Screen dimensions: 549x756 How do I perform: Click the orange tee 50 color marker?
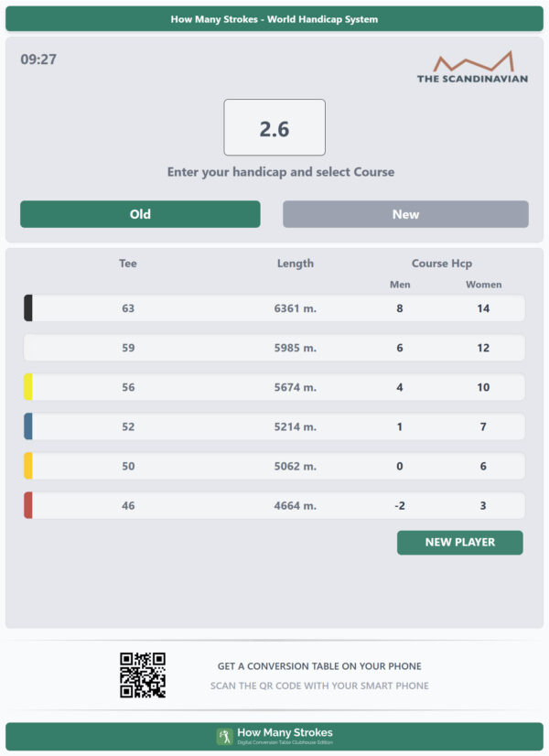click(28, 466)
